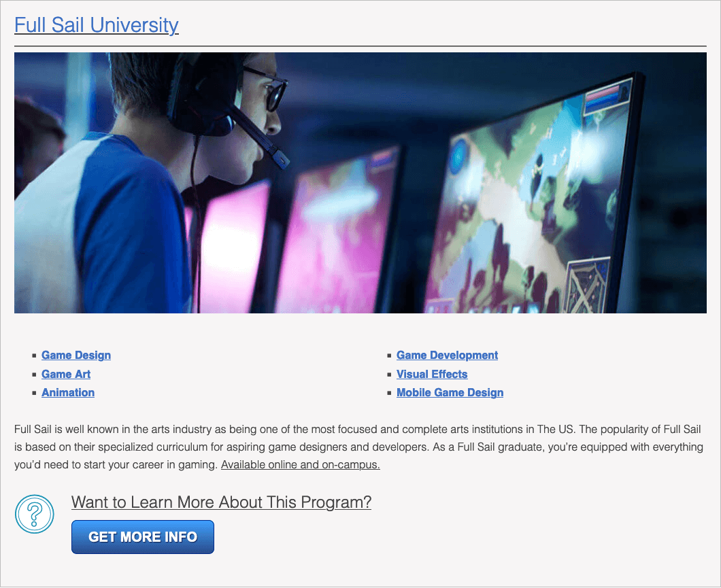Click the Available online and on-campus link
The height and width of the screenshot is (588, 721).
click(x=300, y=464)
